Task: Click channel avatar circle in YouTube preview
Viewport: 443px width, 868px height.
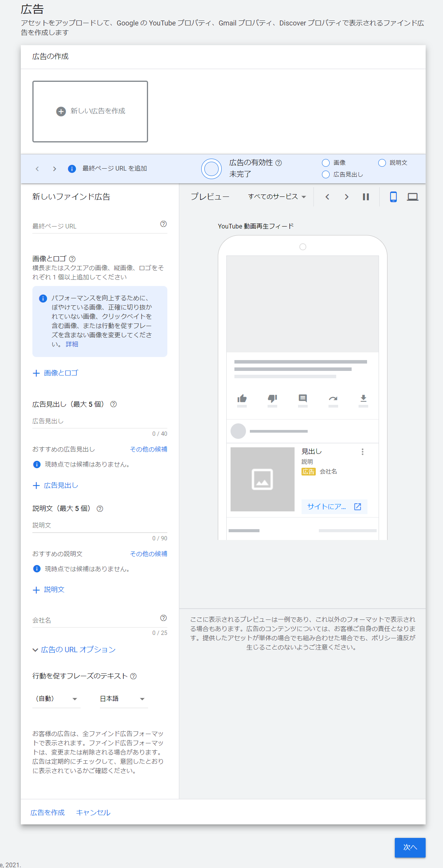Action: pos(238,431)
